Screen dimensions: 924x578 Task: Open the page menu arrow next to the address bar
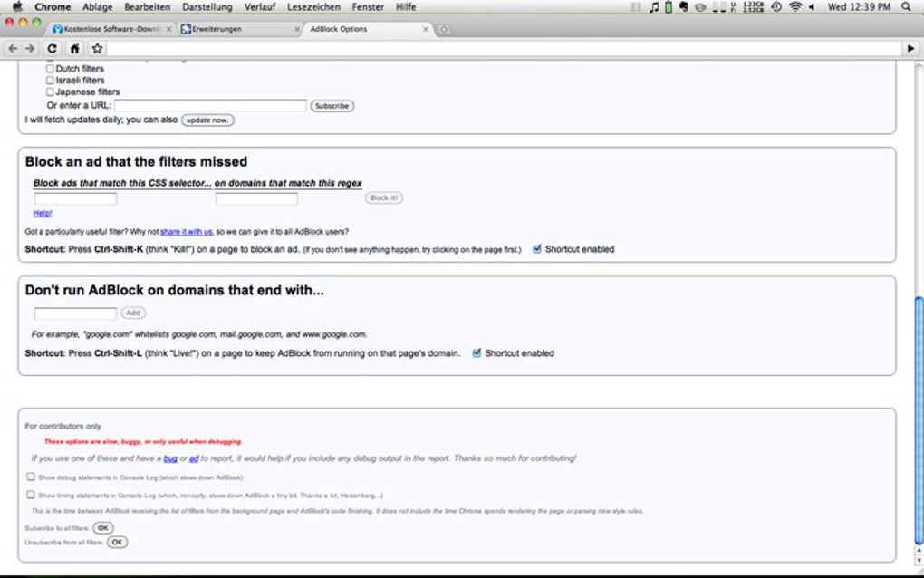click(910, 49)
